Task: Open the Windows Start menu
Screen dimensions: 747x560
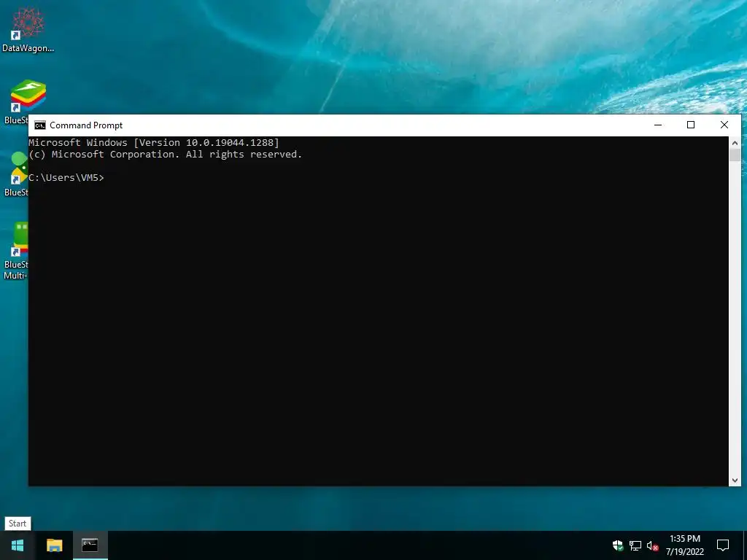Action: pyautogui.click(x=18, y=545)
